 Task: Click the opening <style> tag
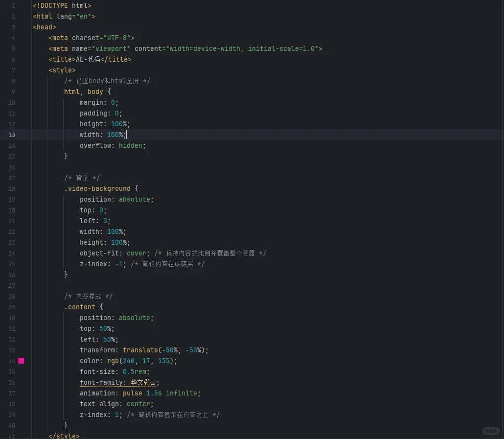coord(62,70)
